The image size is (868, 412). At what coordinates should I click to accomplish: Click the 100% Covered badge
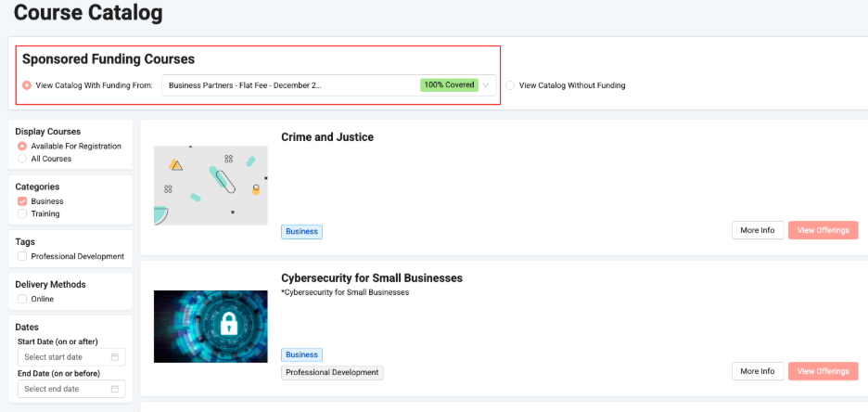pyautogui.click(x=449, y=84)
